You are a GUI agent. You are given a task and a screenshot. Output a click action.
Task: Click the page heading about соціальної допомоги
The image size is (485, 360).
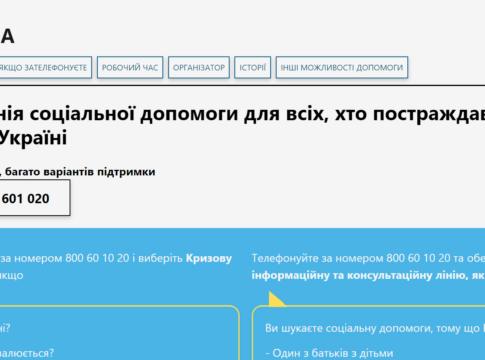coord(242,125)
